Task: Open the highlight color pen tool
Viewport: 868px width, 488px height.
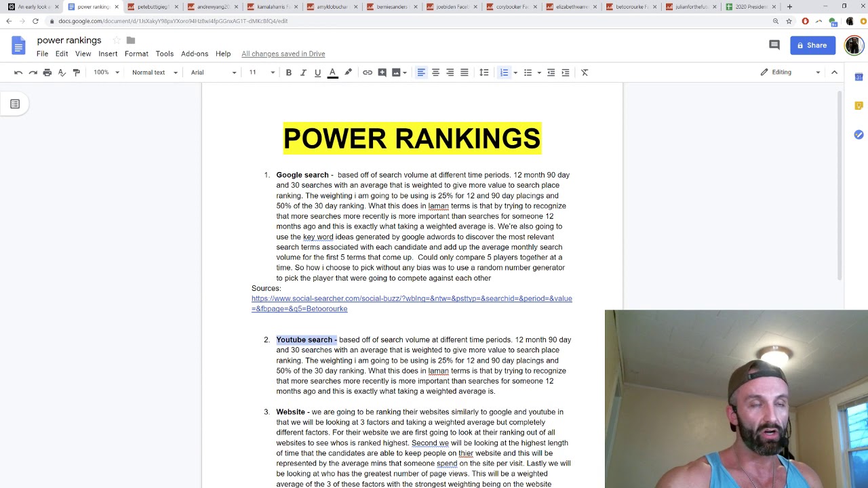Action: (x=349, y=73)
